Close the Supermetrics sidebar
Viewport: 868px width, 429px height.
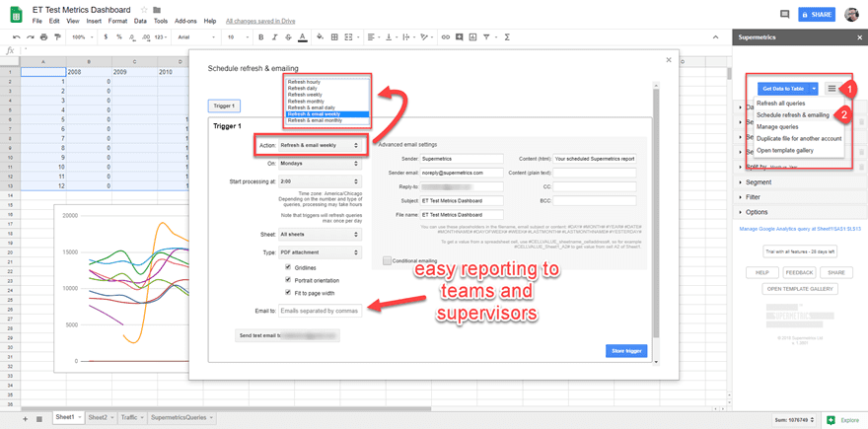[859, 37]
